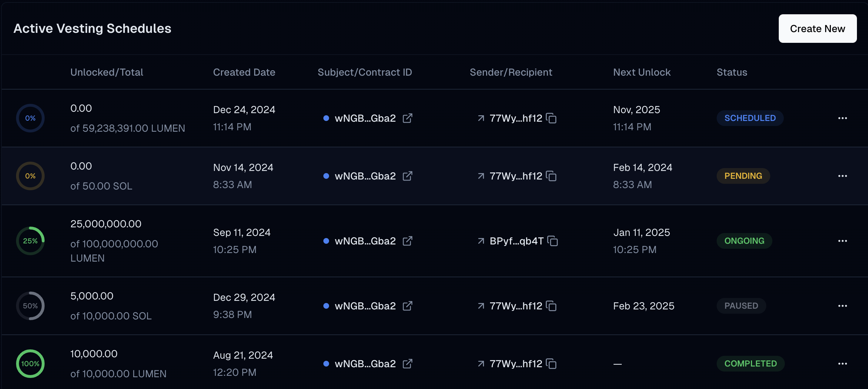Select the Active Vesting Schedules heading
This screenshot has width=868, height=389.
[x=92, y=28]
